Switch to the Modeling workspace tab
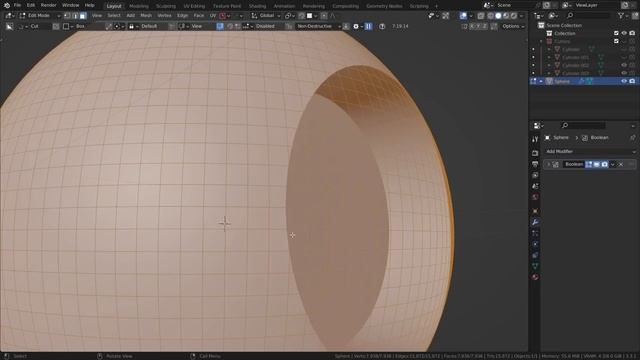This screenshot has width=640, height=360. click(x=139, y=6)
